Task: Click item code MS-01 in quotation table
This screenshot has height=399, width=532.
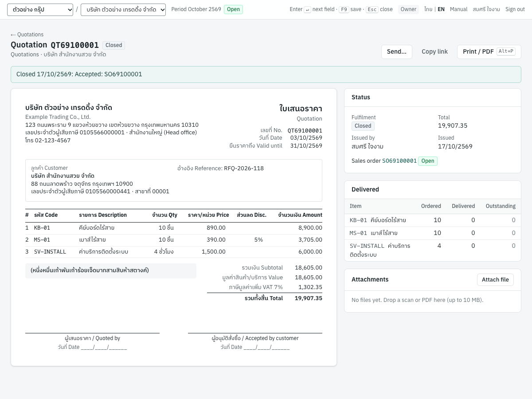Action: (42, 240)
